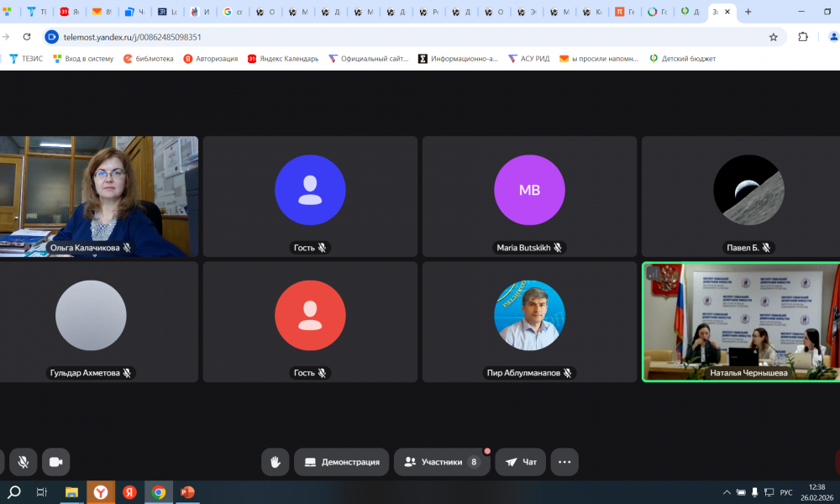Raise hand in the meeting
The image size is (840, 504).
click(275, 462)
